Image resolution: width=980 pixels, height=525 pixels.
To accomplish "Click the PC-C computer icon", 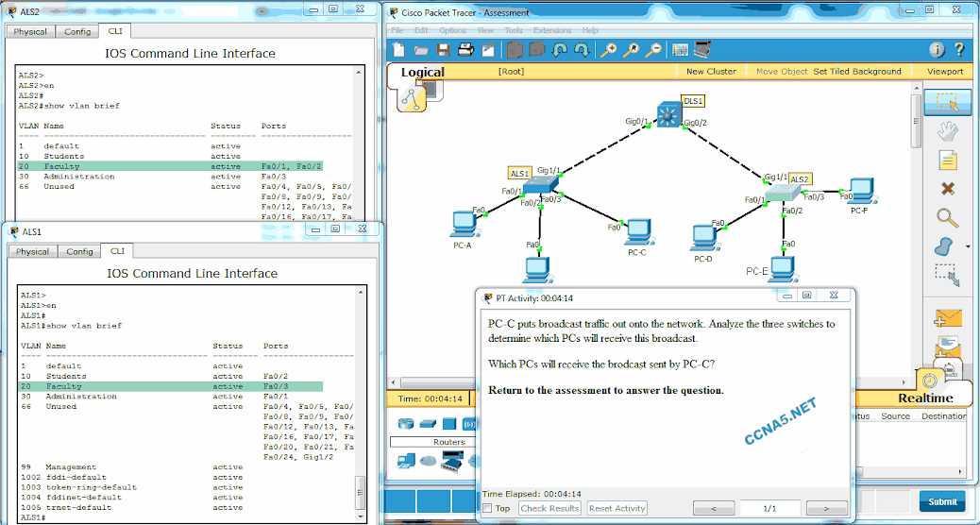I will coord(637,232).
